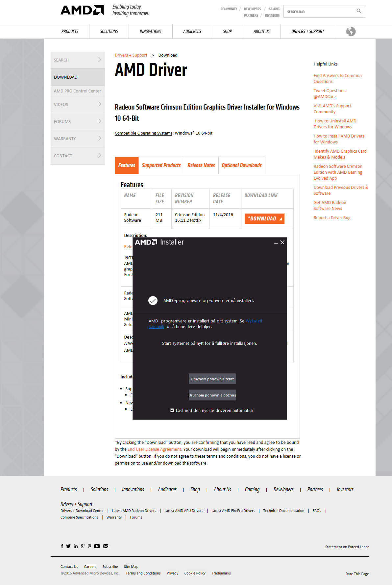This screenshot has height=585, width=392.
Task: Expand the WARRANTY sidebar chevron
Action: point(100,138)
